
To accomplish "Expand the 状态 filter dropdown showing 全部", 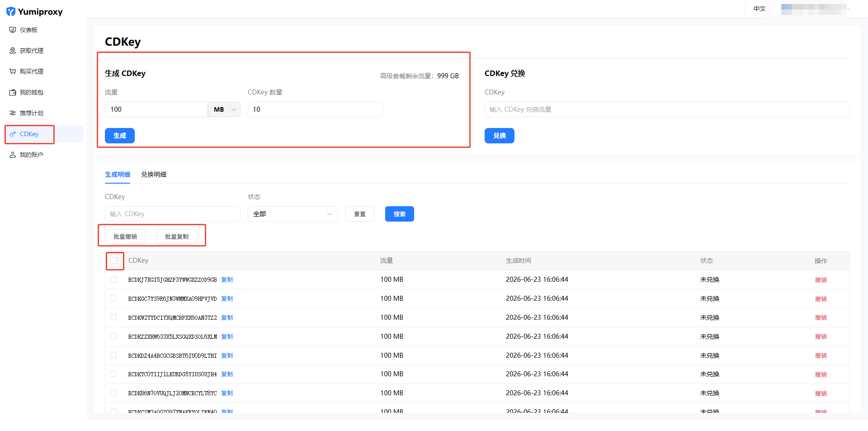I will (293, 214).
